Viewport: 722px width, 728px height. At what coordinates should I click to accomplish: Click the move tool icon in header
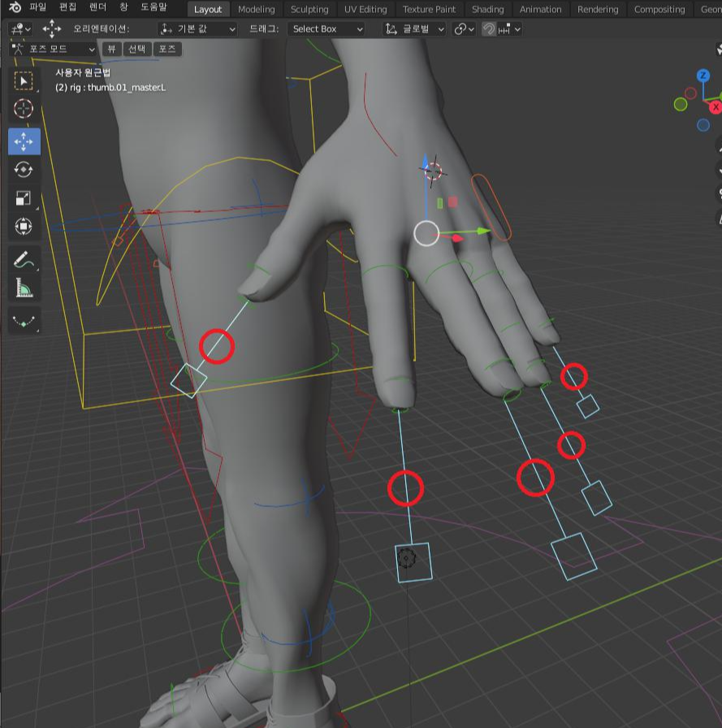click(51, 28)
